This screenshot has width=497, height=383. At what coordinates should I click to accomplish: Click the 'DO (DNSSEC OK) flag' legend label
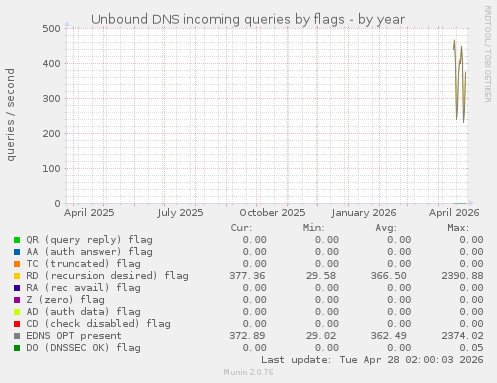(83, 348)
